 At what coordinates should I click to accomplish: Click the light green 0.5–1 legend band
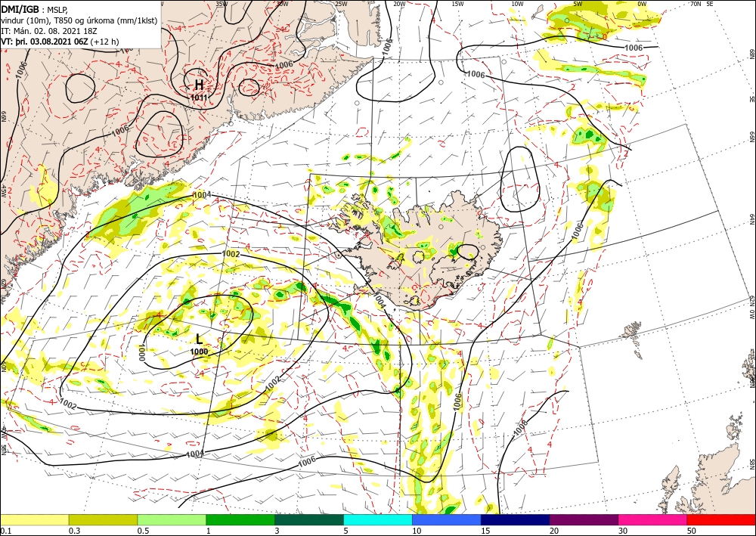click(172, 519)
